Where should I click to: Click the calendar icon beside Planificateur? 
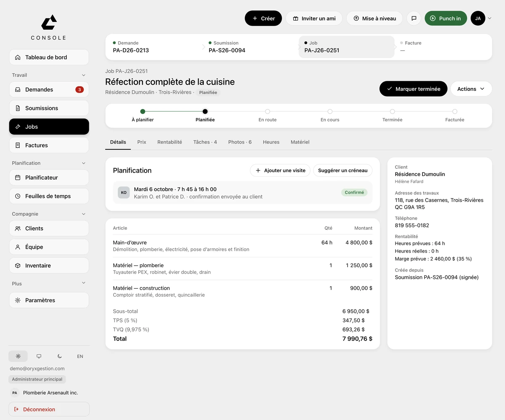18,178
